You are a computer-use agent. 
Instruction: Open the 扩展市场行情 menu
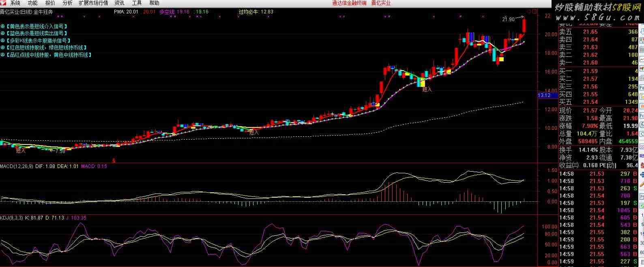point(93,3)
